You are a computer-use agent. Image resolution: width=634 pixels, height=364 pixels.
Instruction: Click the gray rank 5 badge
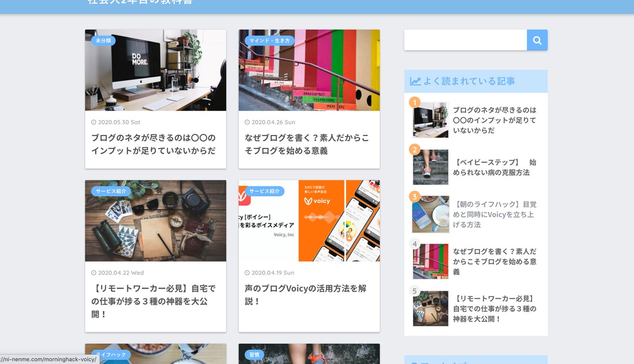[415, 291]
